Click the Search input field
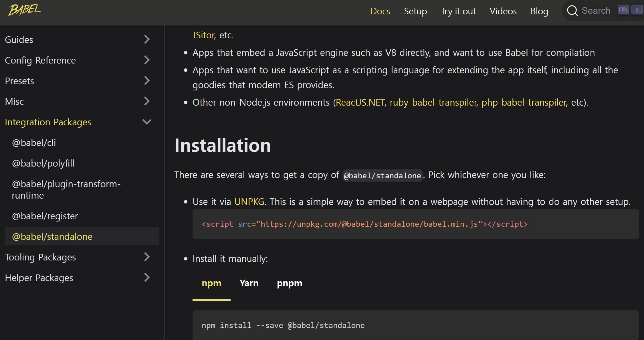Screen dimensions: 644x340 tap(596, 11)
